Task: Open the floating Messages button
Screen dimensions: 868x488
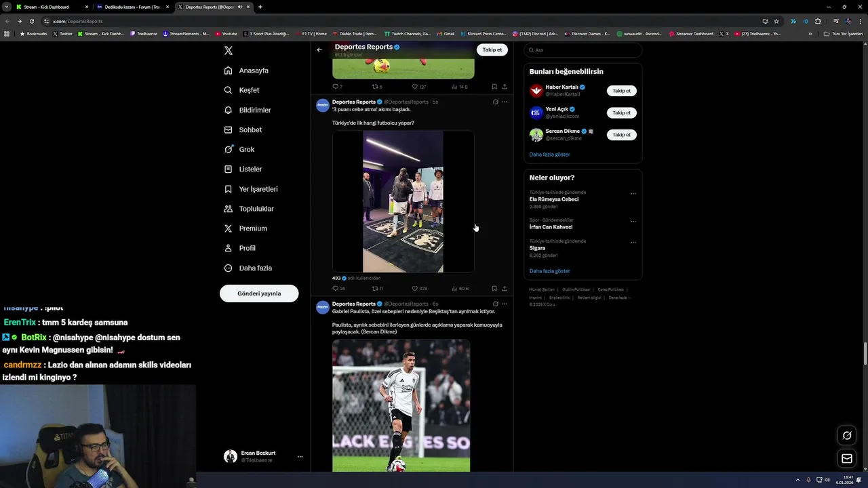Action: [847, 459]
